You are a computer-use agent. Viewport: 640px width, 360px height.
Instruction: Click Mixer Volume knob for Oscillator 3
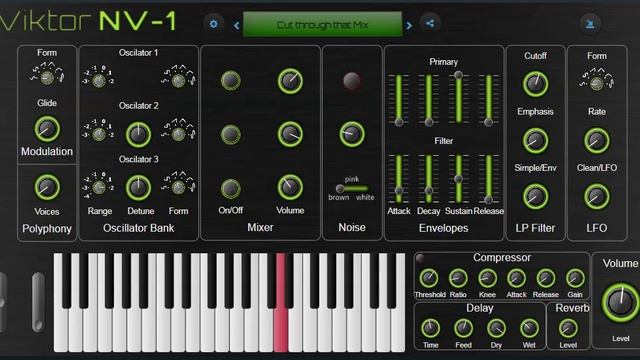290,187
